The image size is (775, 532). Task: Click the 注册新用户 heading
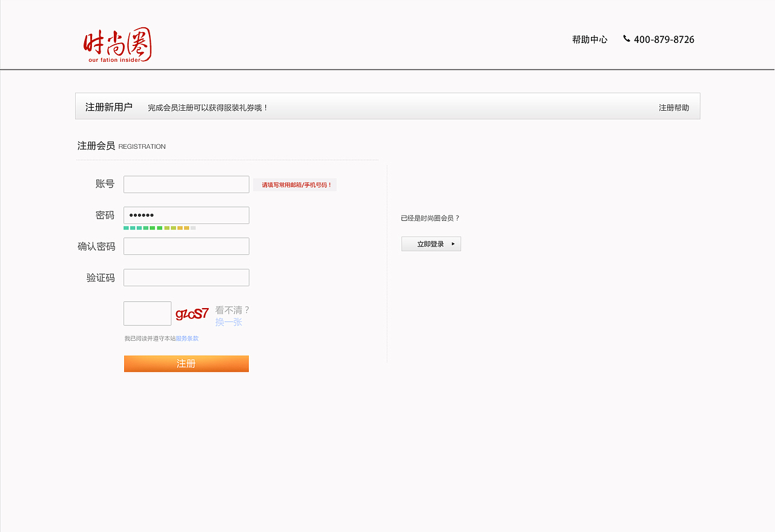[x=109, y=107]
